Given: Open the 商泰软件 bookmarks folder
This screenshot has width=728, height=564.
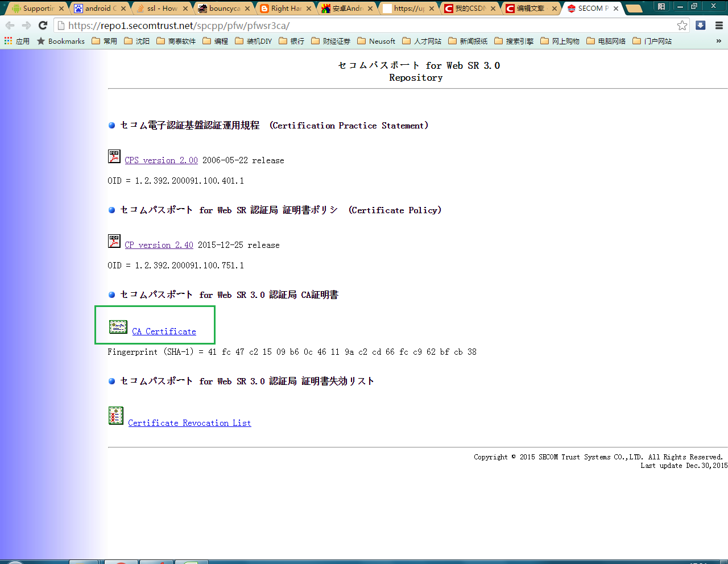Looking at the screenshot, I should [x=176, y=41].
